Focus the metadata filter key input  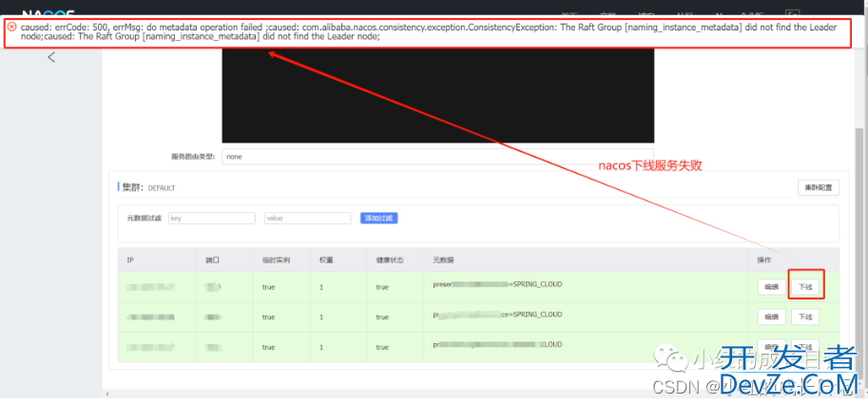point(212,218)
